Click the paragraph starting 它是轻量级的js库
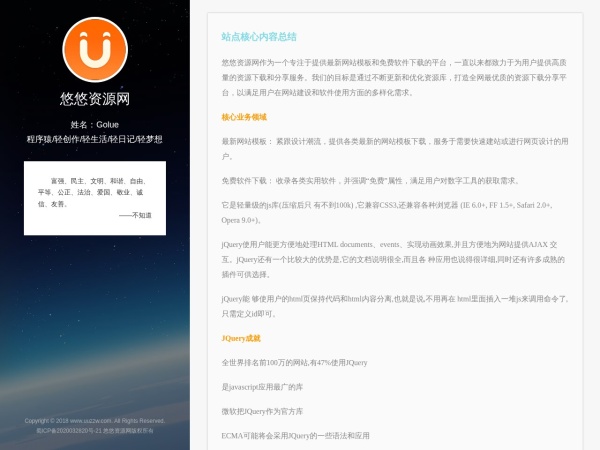Image resolution: width=600 pixels, height=450 pixels. click(x=387, y=213)
